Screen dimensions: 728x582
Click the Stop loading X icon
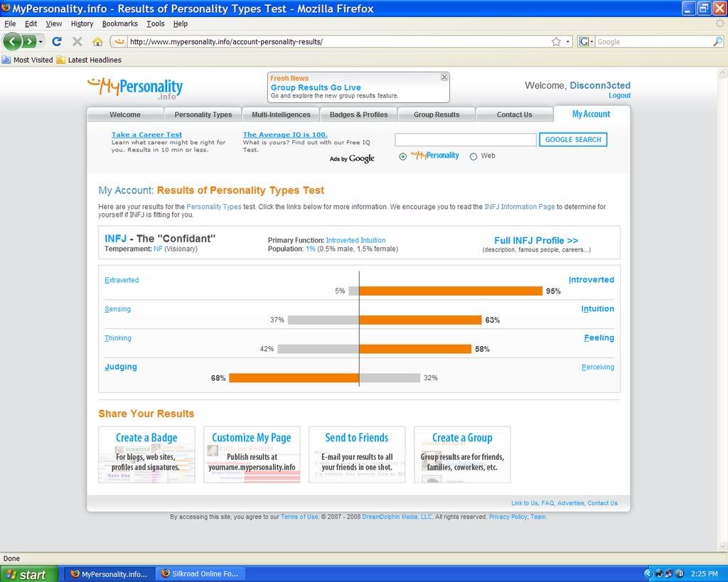point(77,41)
